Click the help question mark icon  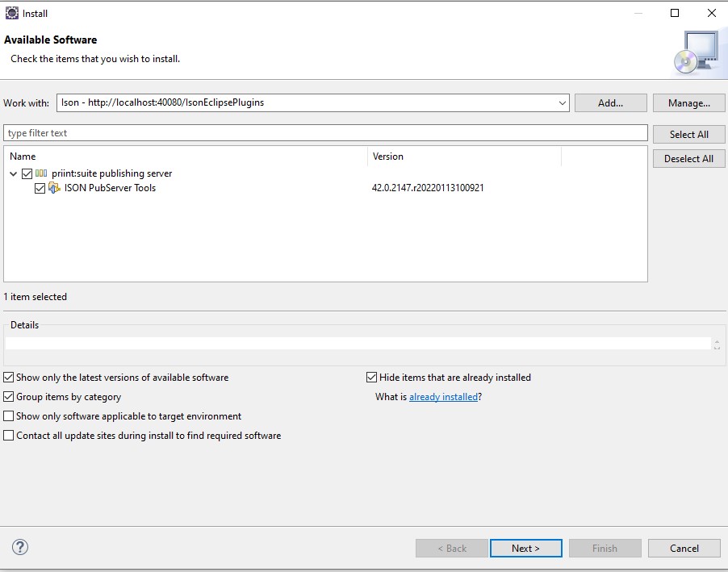coord(20,547)
